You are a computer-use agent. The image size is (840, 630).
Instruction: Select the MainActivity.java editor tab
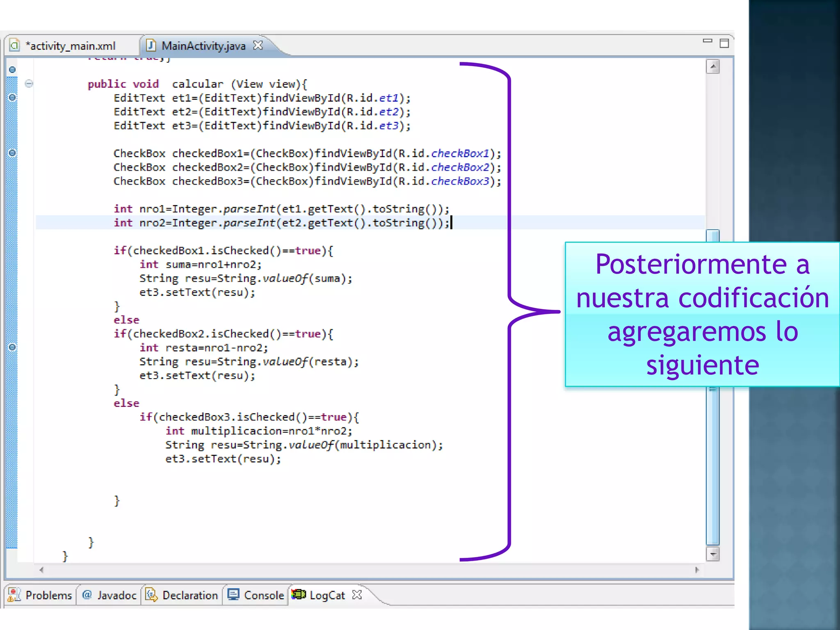[x=203, y=46]
